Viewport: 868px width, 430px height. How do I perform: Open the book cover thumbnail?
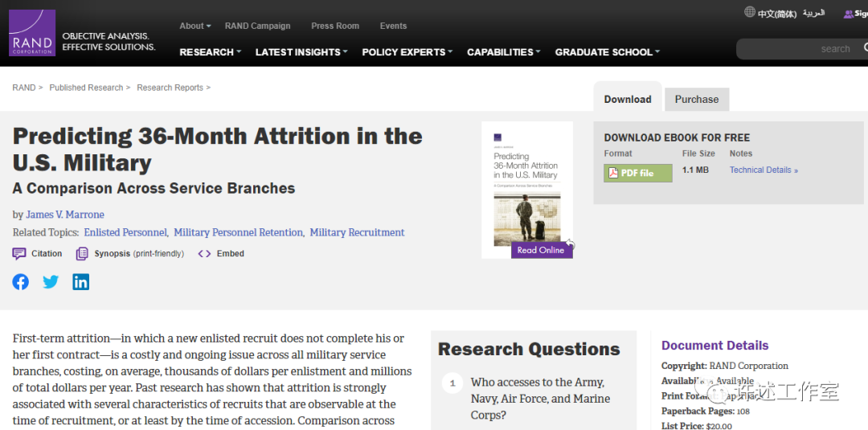527,189
